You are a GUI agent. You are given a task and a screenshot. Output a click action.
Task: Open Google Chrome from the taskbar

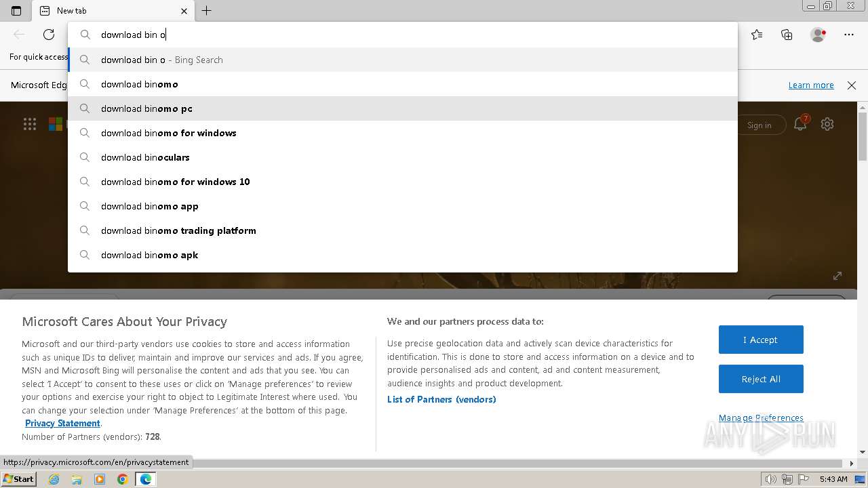click(123, 479)
